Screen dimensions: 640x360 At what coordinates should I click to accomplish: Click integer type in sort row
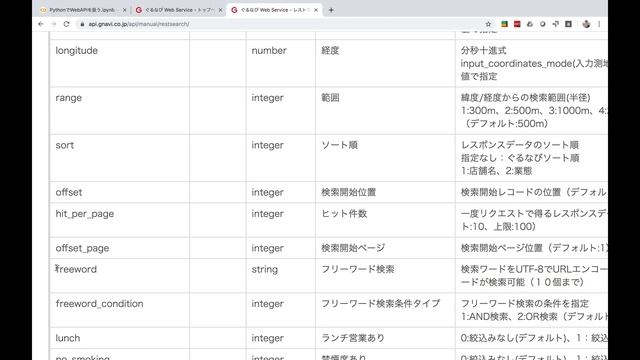point(267,145)
